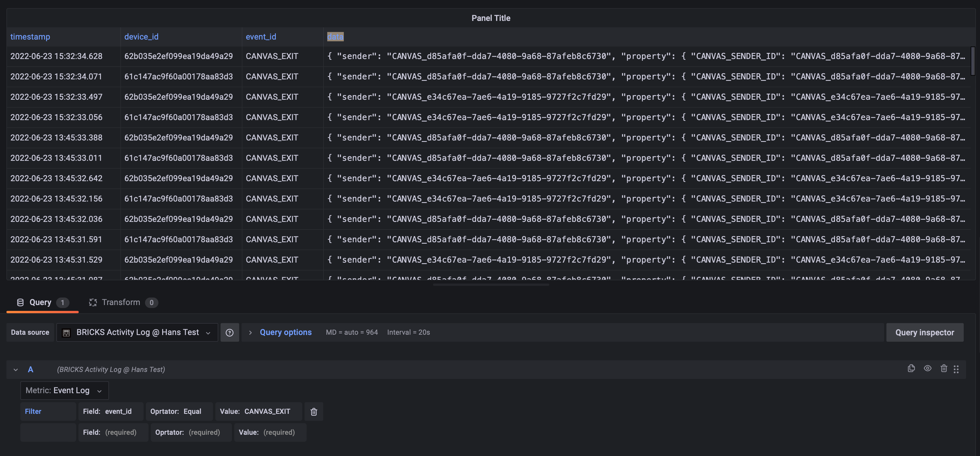Click the empty Field (required) input
The width and height of the screenshot is (980, 456).
(113, 432)
